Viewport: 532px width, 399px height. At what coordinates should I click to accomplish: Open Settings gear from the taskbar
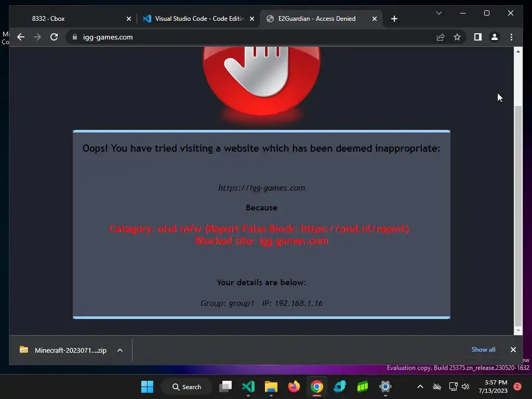(385, 387)
